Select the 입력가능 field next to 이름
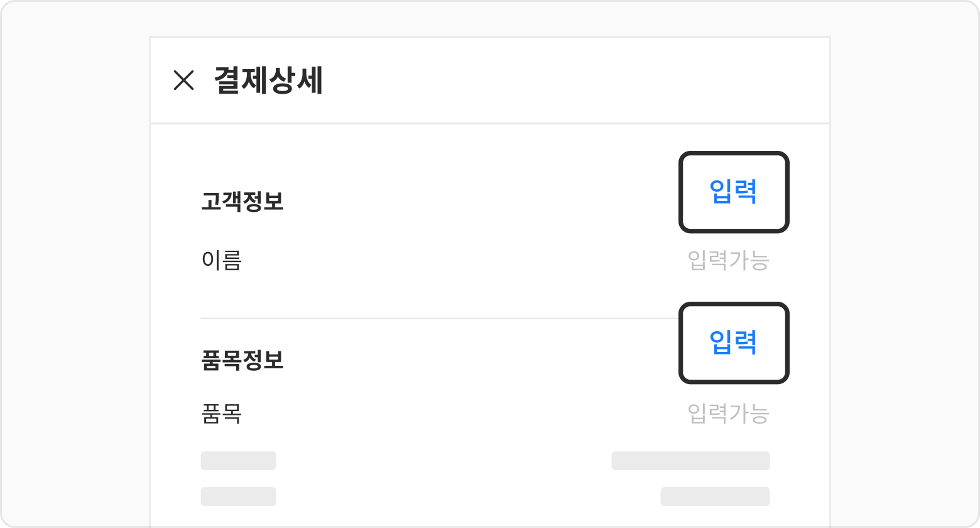Screen dimensions: 980x528 point(728,260)
